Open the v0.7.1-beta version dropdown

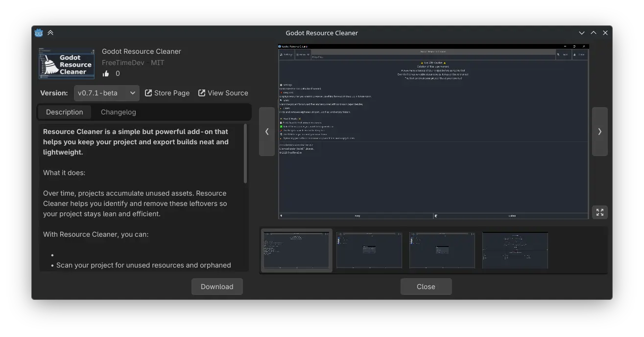107,92
